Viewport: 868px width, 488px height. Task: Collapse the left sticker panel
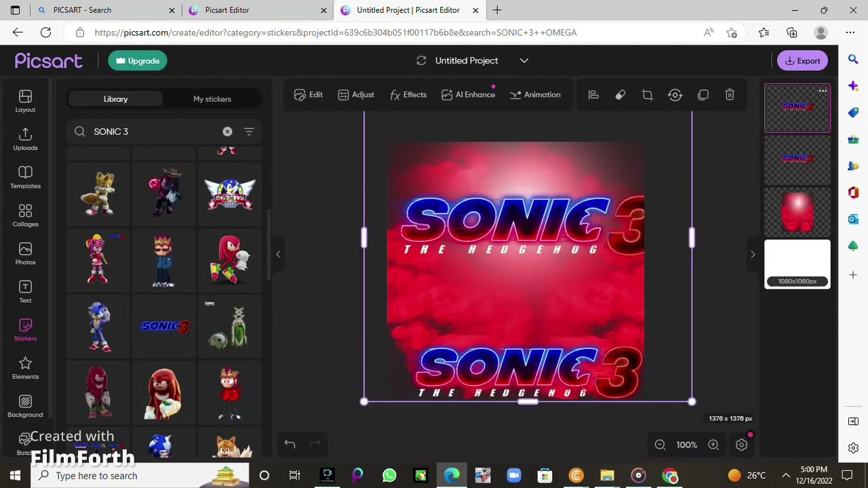(x=277, y=254)
